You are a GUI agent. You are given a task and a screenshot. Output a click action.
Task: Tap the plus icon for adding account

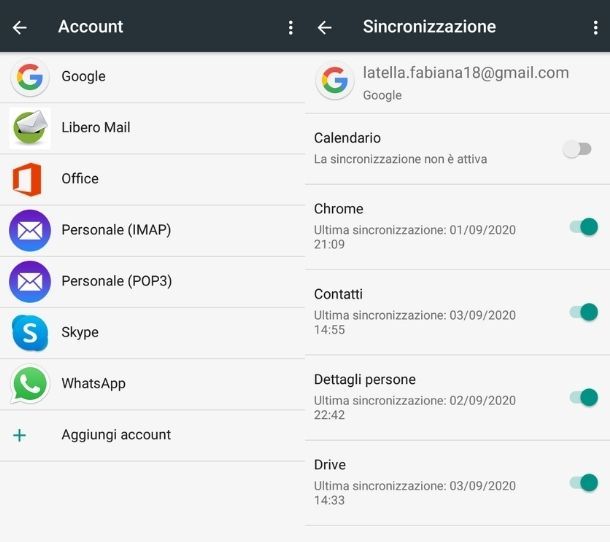click(19, 435)
